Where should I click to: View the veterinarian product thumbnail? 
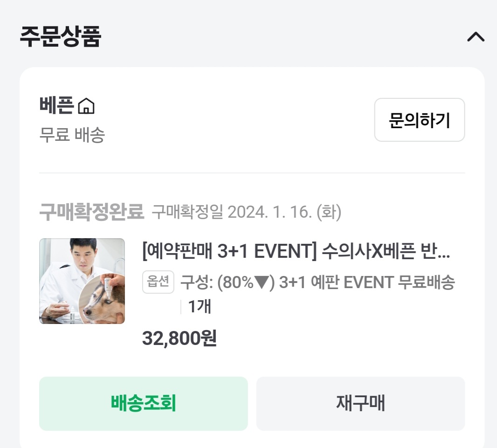click(x=82, y=281)
